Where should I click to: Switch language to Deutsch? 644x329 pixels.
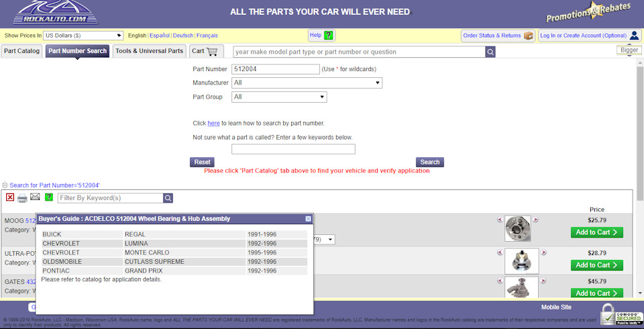pyautogui.click(x=182, y=36)
